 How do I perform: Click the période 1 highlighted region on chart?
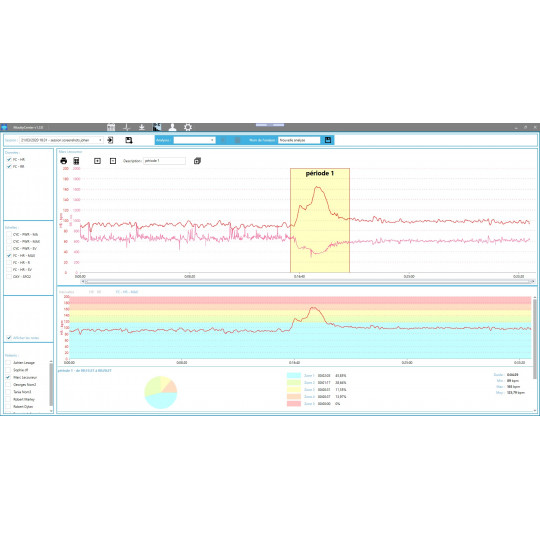[x=320, y=220]
